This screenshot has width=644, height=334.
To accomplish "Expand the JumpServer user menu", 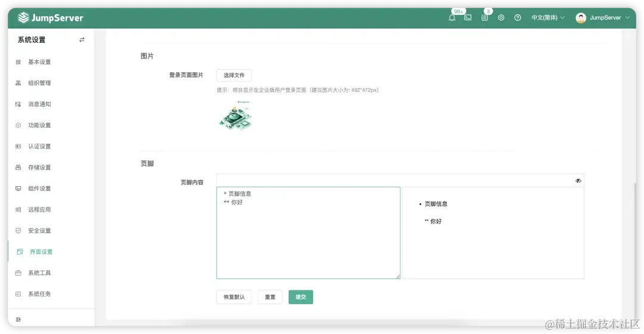I will [609, 18].
